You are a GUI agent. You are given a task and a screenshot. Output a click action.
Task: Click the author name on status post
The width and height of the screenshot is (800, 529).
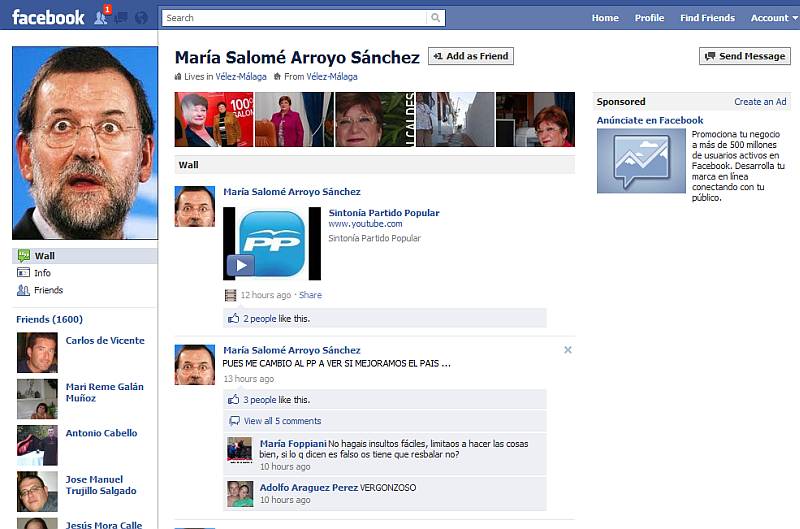click(x=292, y=350)
